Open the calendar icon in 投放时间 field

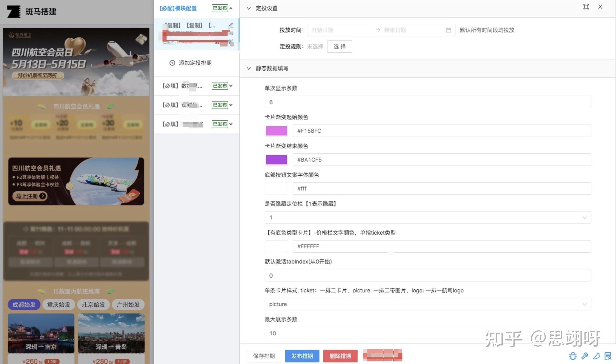(x=448, y=30)
